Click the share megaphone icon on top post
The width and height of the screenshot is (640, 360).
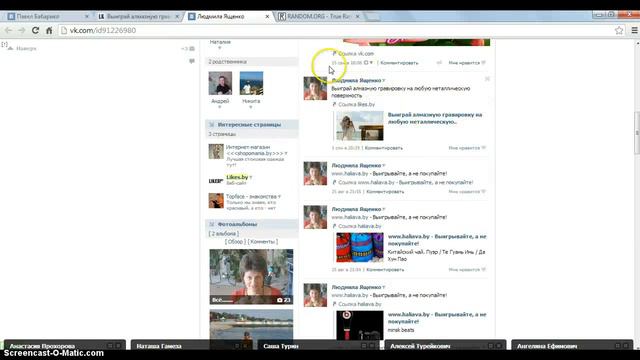tap(439, 63)
